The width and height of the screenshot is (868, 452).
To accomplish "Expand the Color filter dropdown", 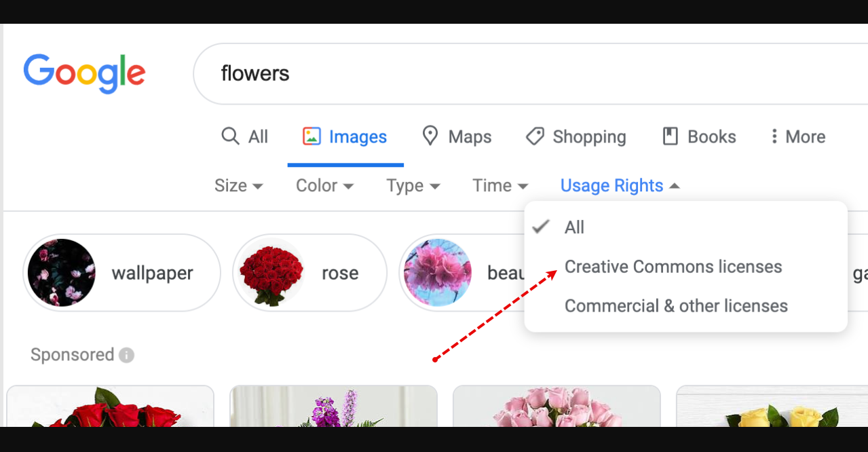I will 324,186.
